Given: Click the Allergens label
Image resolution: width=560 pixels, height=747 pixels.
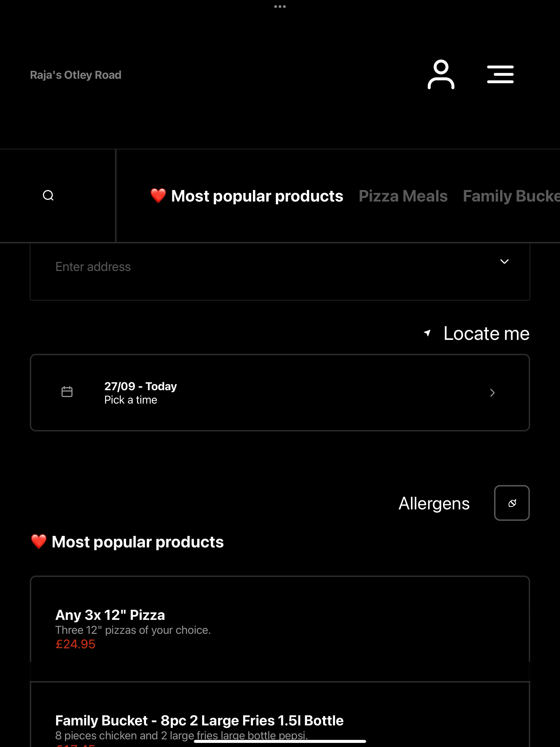Looking at the screenshot, I should [434, 504].
